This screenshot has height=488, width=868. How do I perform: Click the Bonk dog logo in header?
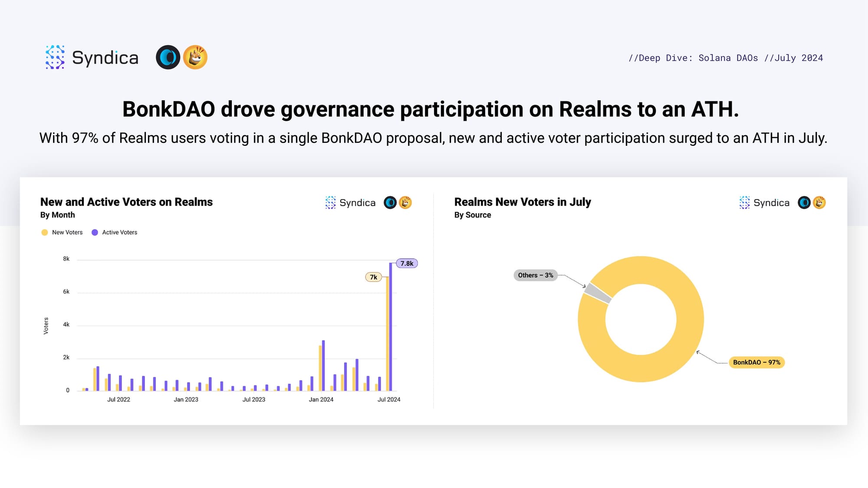coord(195,57)
